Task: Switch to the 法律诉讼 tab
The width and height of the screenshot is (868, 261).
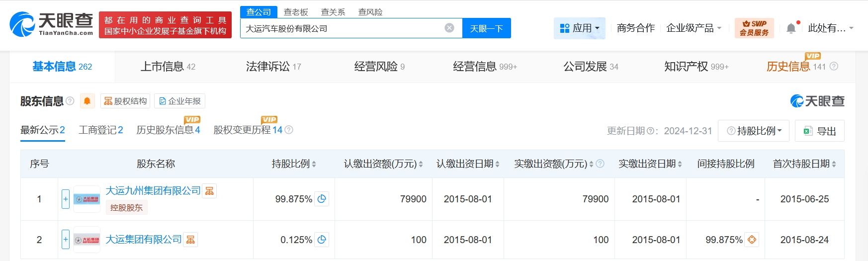Action: 273,67
